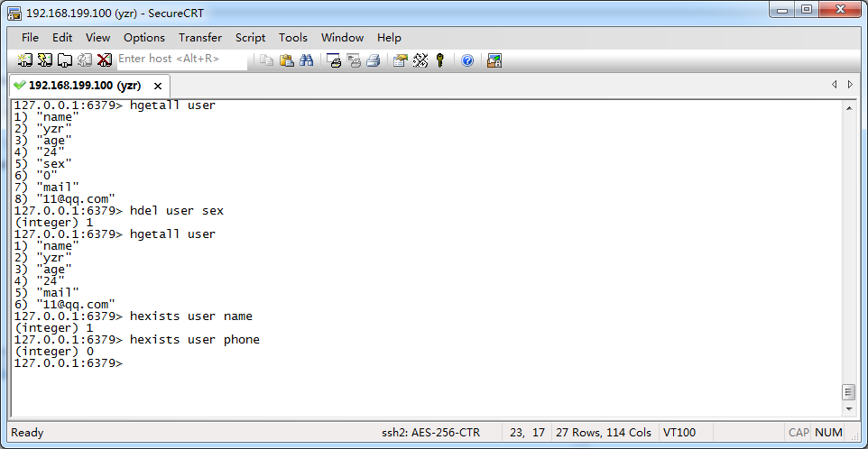Maximize the SecureCRT window

tap(807, 9)
